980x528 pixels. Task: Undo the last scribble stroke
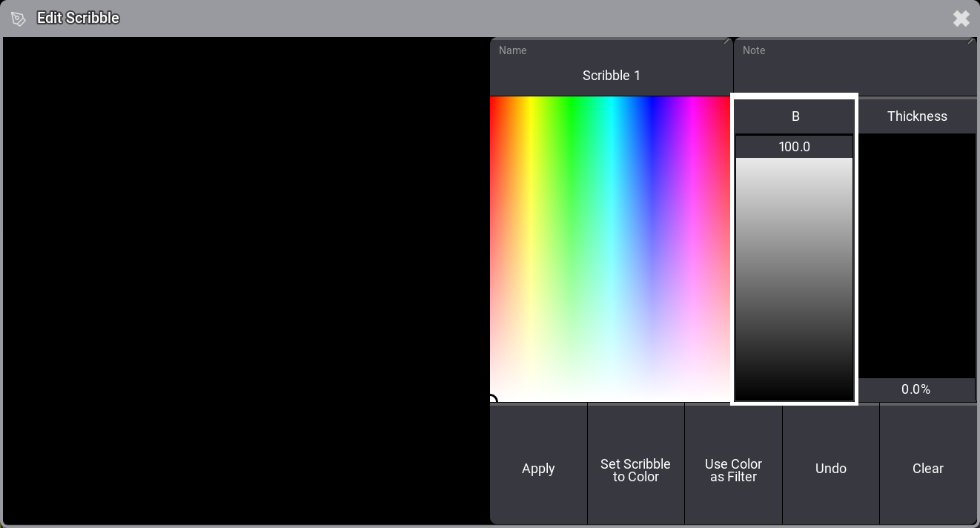coord(830,469)
